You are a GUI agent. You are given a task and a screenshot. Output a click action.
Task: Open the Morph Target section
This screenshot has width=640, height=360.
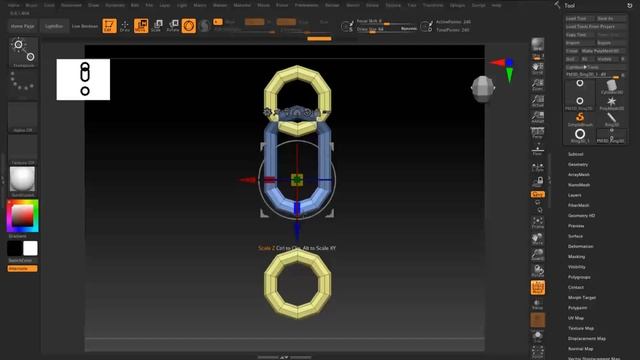coord(582,298)
